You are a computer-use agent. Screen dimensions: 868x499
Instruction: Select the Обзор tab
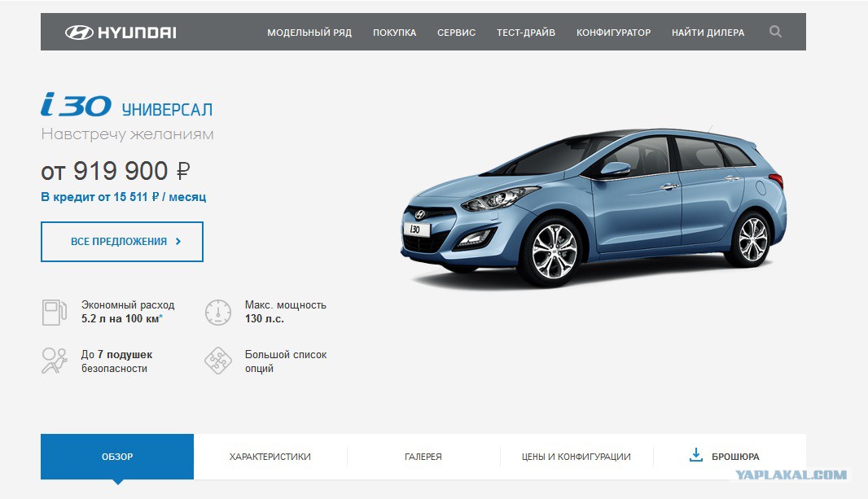[117, 457]
